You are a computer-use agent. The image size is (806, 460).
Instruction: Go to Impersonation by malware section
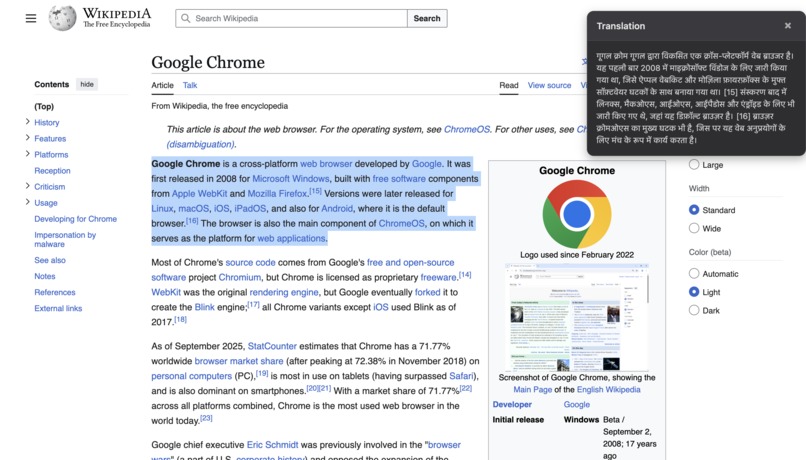(65, 240)
